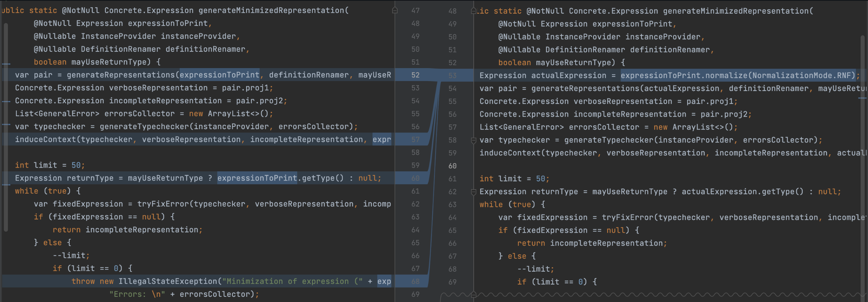
Task: Click 'var typechecker' line in right pane
Action: 651,140
